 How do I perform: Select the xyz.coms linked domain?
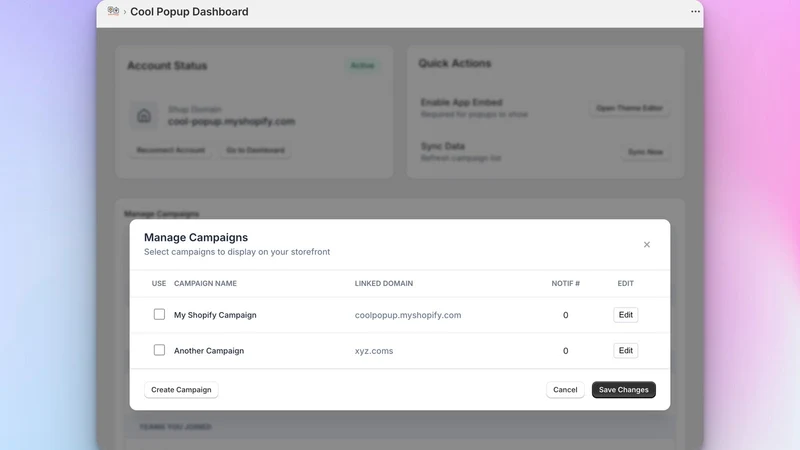374,351
